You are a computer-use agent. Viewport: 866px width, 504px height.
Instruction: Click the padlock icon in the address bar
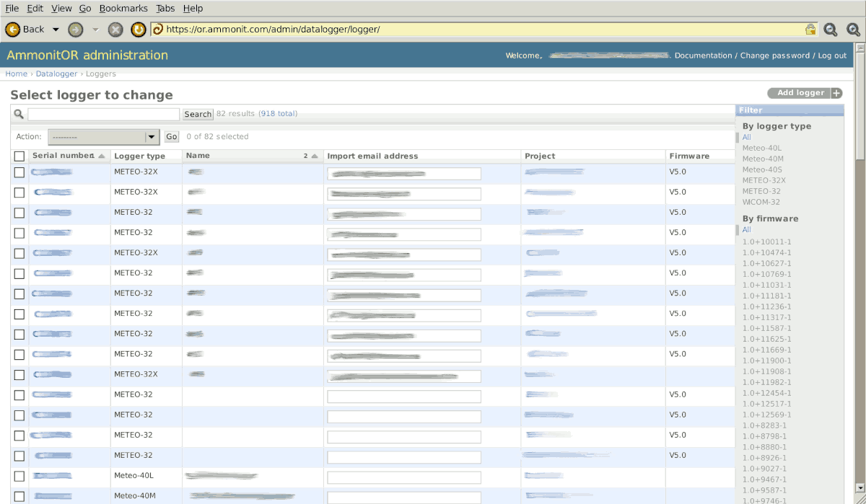click(810, 30)
